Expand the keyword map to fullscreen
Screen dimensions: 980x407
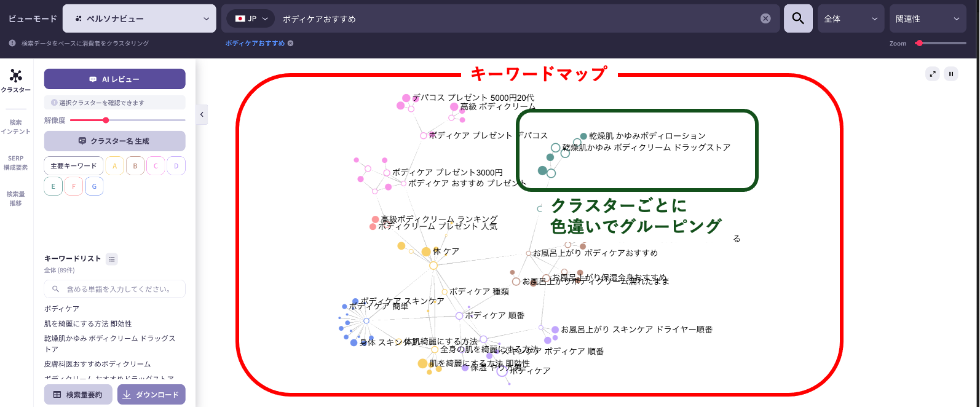933,74
